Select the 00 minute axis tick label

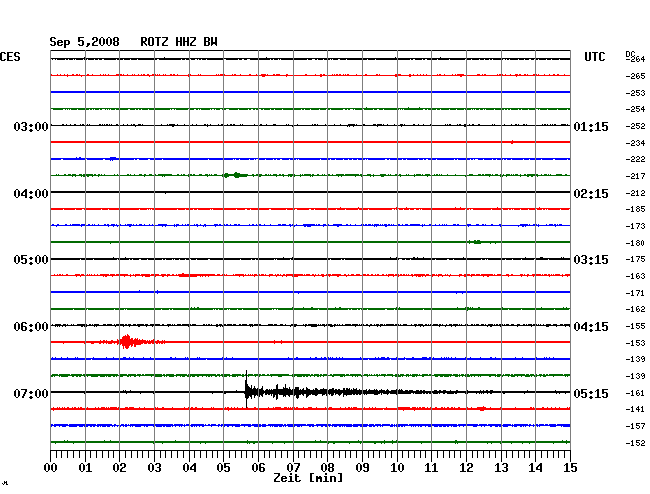[x=51, y=468]
